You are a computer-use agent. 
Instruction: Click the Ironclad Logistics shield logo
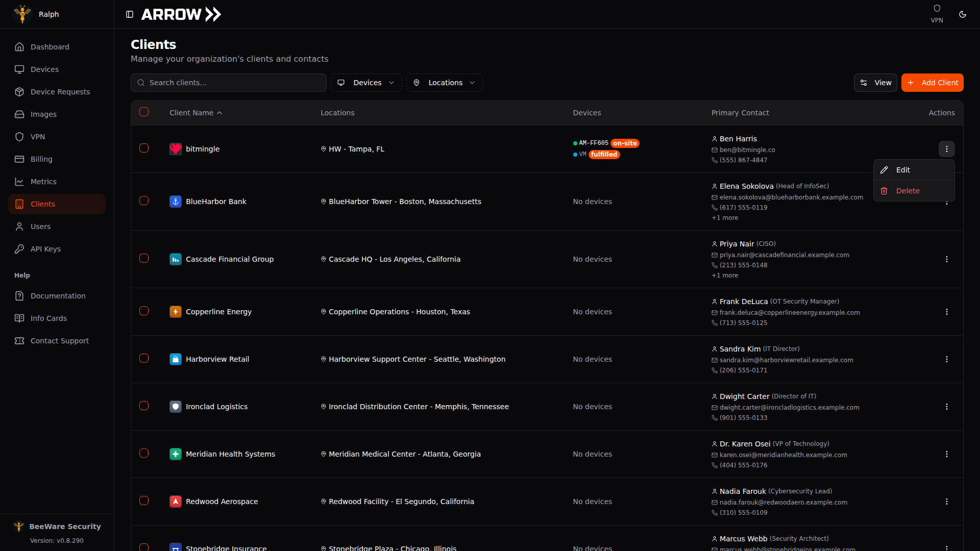pyautogui.click(x=176, y=407)
